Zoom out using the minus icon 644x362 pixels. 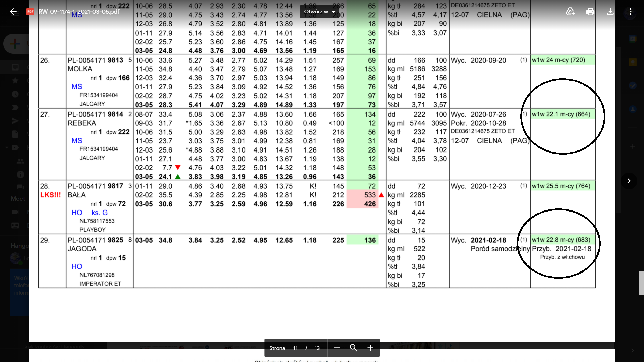click(x=337, y=348)
